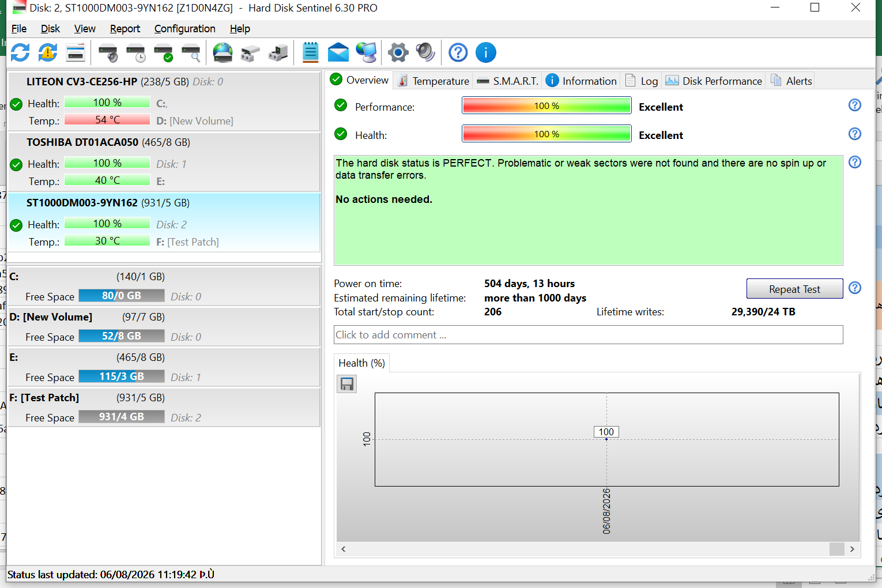The height and width of the screenshot is (588, 882).
Task: Select the Health (%) graph tab
Action: pos(362,363)
